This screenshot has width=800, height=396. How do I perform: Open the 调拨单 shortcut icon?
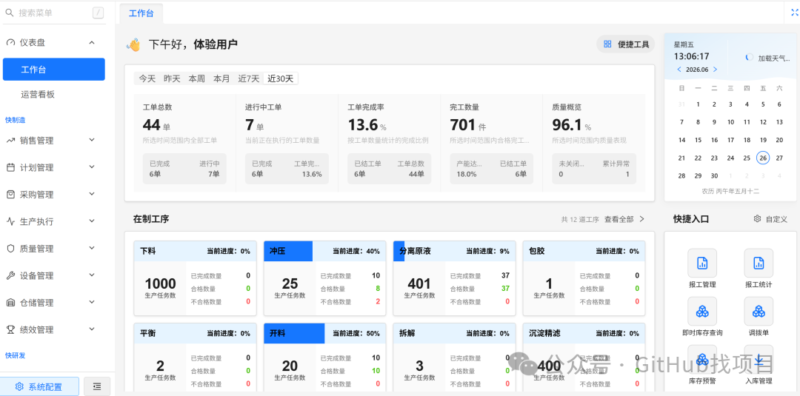758,311
